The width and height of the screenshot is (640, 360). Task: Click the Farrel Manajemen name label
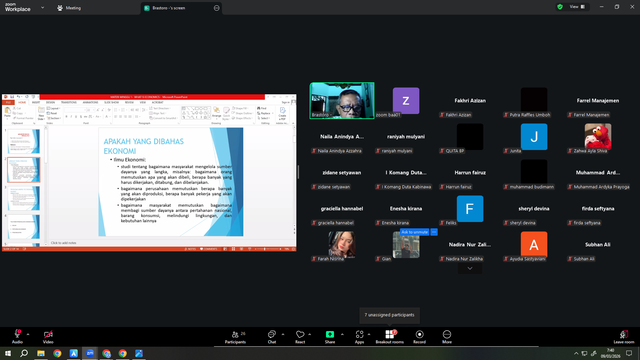tap(589, 115)
